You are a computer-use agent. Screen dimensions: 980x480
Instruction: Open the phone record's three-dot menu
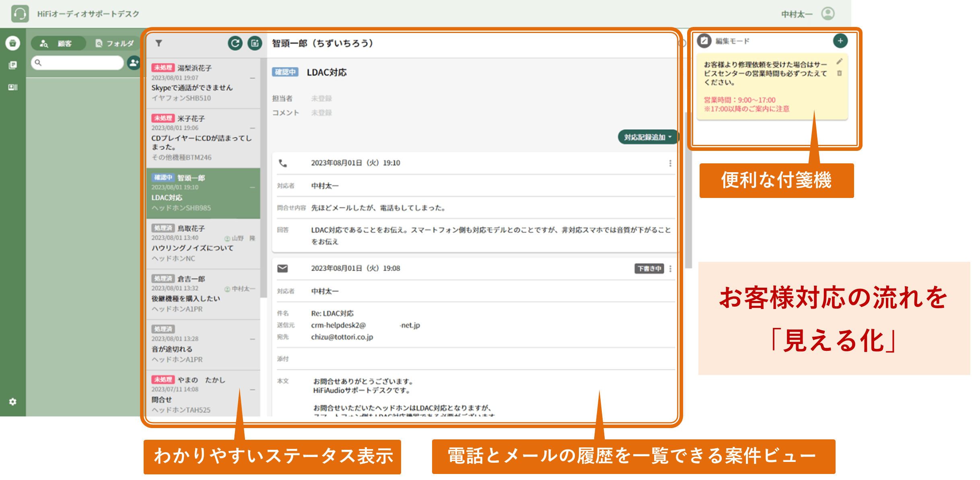670,163
